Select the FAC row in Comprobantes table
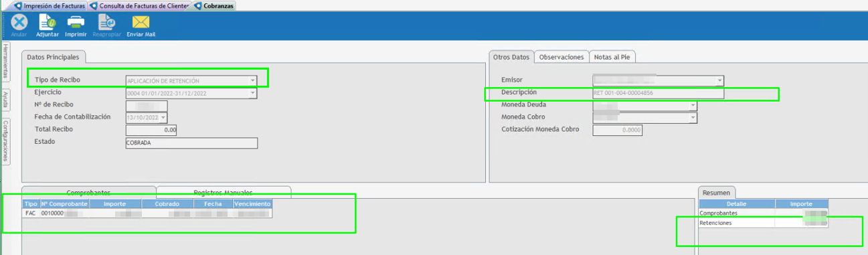Image resolution: width=868 pixels, height=255 pixels. [147, 213]
